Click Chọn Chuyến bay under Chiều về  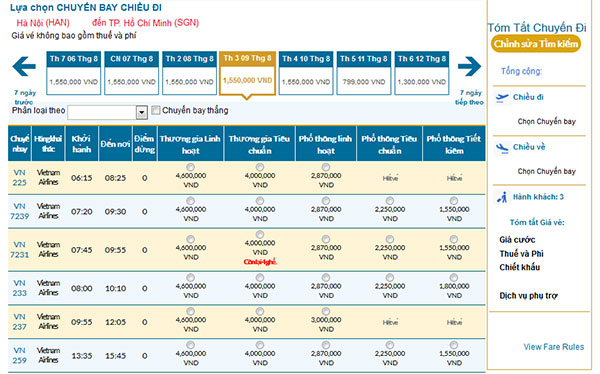pos(546,171)
